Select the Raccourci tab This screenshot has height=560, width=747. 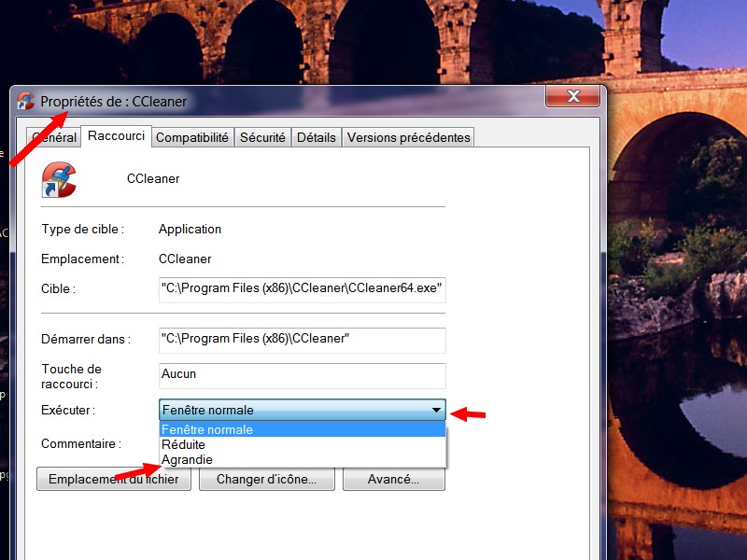coord(116,136)
